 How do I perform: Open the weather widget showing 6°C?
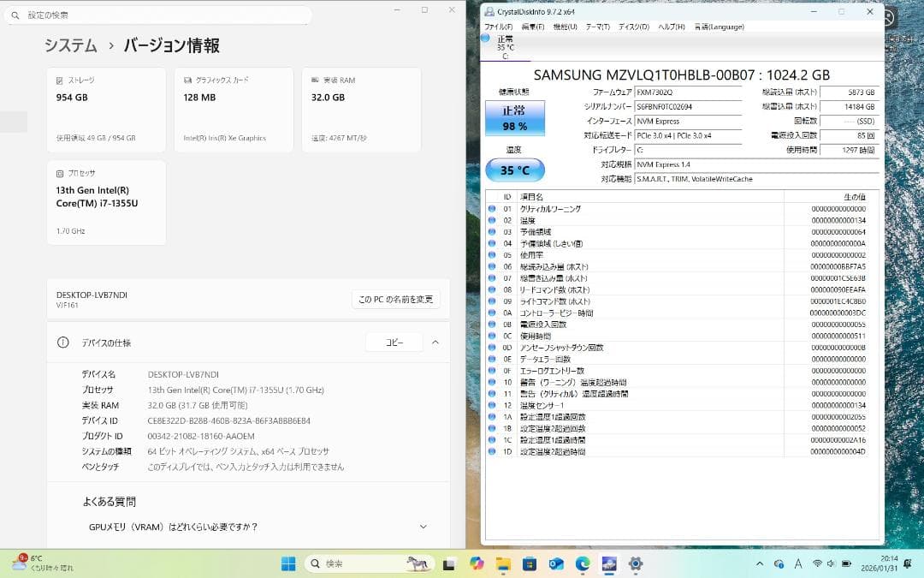(43, 563)
